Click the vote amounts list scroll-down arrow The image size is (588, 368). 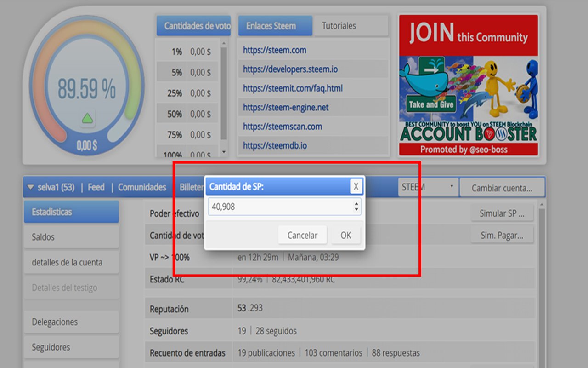[224, 152]
